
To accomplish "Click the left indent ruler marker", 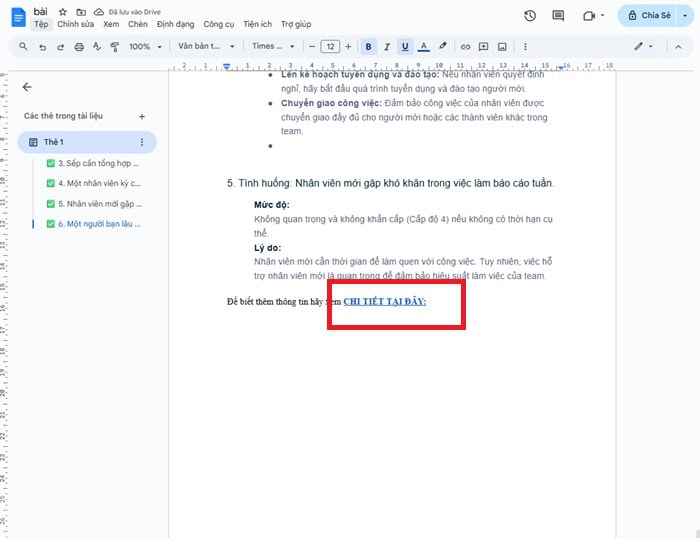I will pyautogui.click(x=227, y=67).
